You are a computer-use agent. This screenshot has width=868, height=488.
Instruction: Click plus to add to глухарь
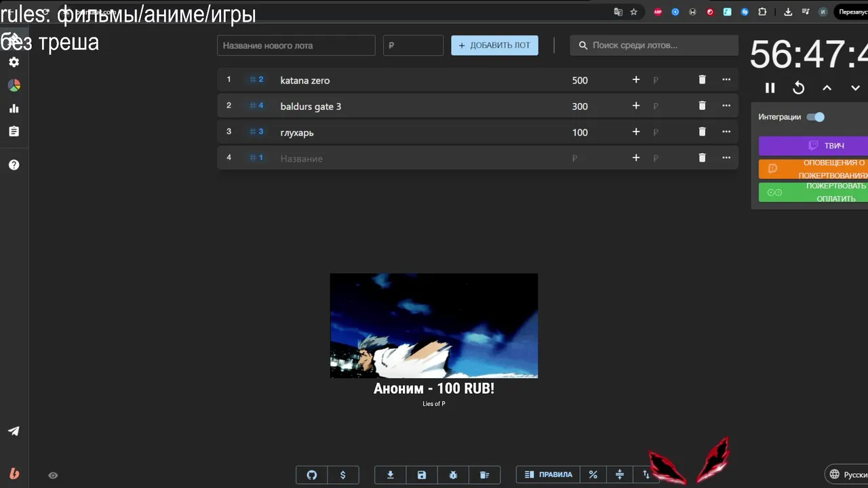(x=636, y=131)
